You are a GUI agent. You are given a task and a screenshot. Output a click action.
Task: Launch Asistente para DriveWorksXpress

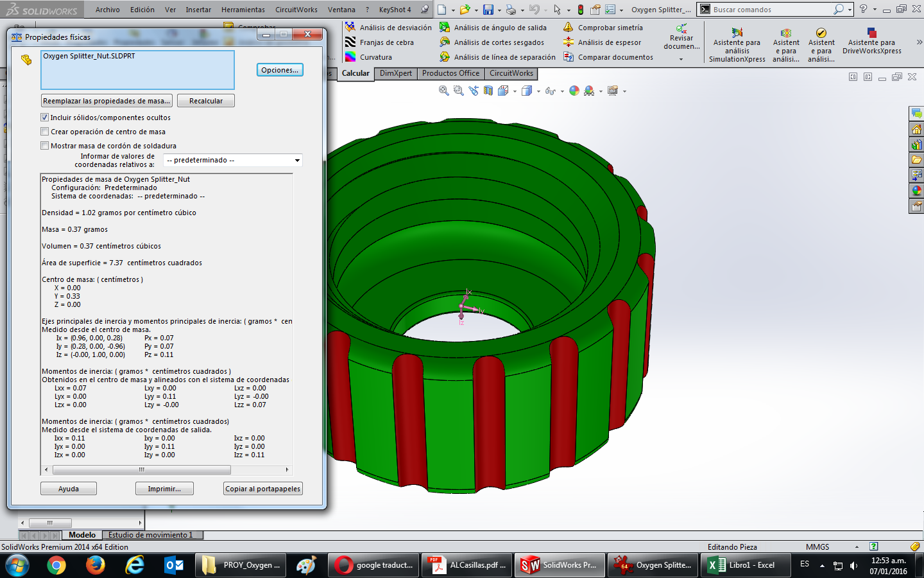871,41
